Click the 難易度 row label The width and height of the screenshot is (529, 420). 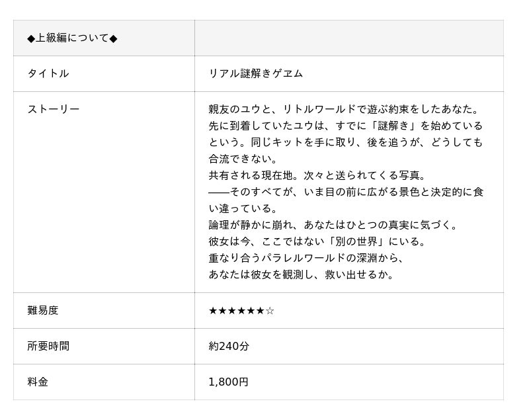43,311
